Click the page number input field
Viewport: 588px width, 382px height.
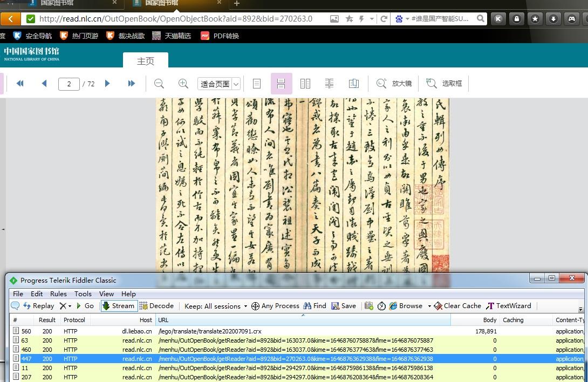coord(69,84)
